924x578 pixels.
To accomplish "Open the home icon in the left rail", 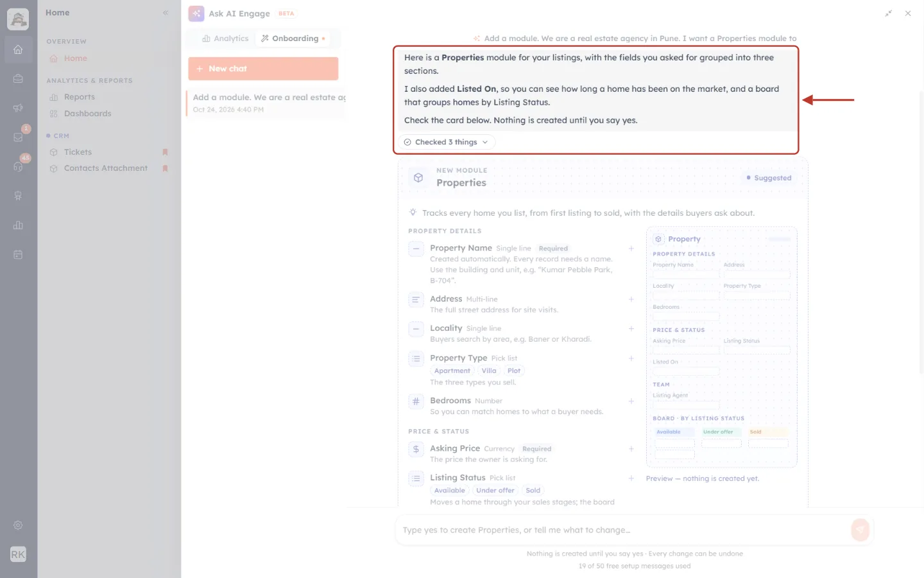I will 18,49.
